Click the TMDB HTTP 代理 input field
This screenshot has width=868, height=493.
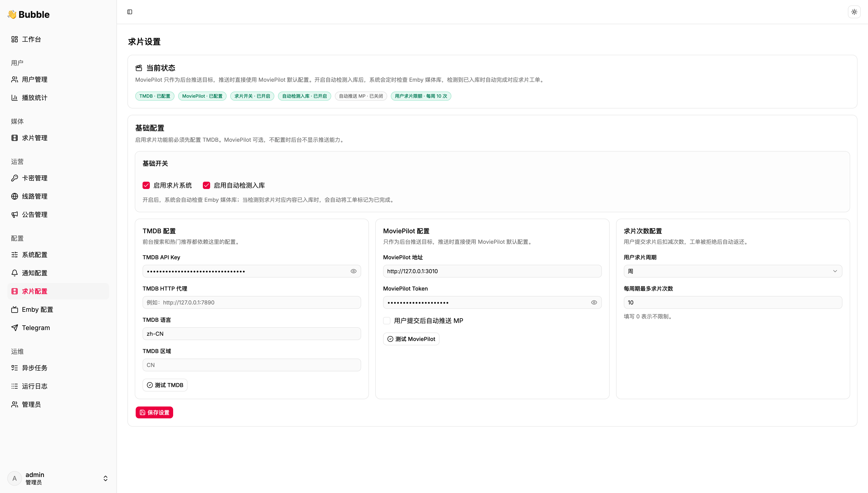tap(251, 302)
